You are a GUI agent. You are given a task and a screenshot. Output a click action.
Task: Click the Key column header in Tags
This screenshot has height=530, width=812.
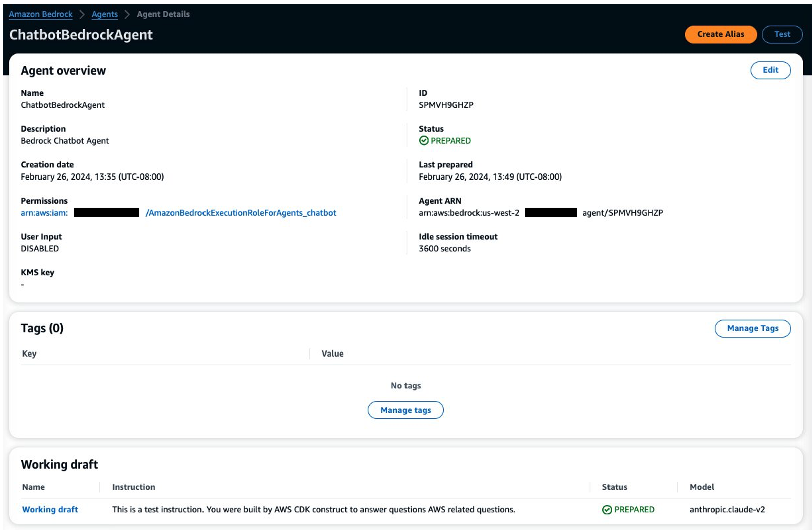tap(29, 354)
